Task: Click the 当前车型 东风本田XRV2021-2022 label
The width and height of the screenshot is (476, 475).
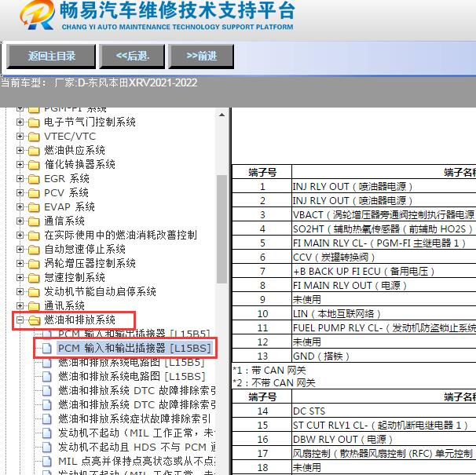Action: tap(99, 82)
